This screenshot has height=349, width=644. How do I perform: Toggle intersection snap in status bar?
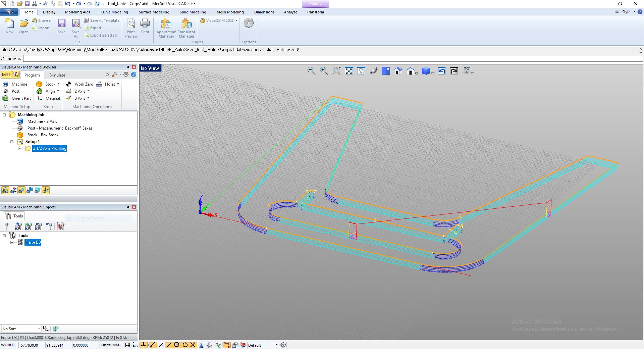(193, 345)
